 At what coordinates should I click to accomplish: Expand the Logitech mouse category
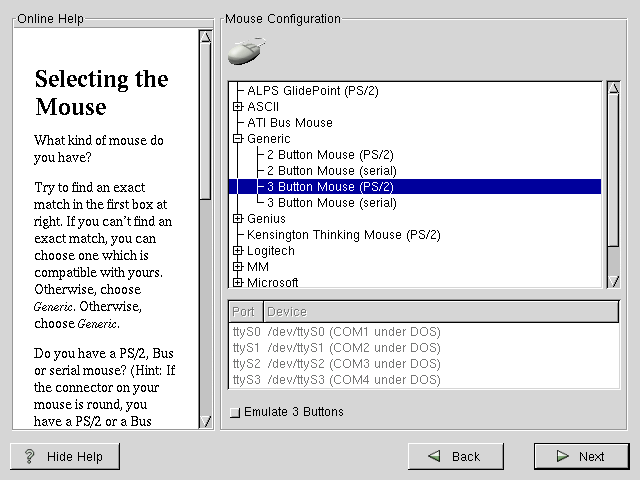[x=238, y=251]
